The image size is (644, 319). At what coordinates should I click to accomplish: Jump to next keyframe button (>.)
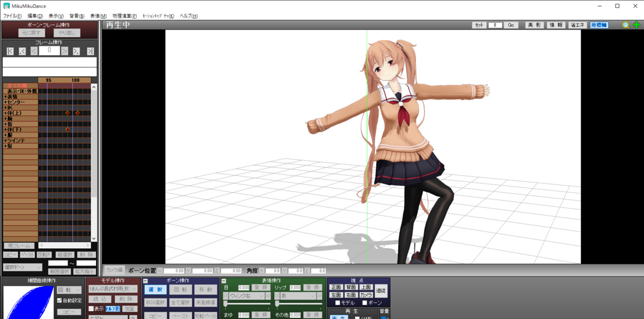coord(76,51)
